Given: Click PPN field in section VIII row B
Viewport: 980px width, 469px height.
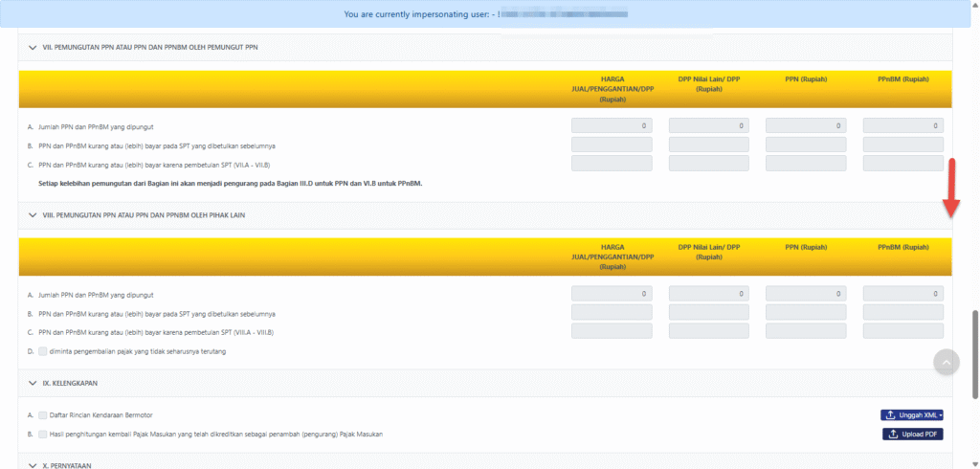Looking at the screenshot, I should tap(806, 313).
